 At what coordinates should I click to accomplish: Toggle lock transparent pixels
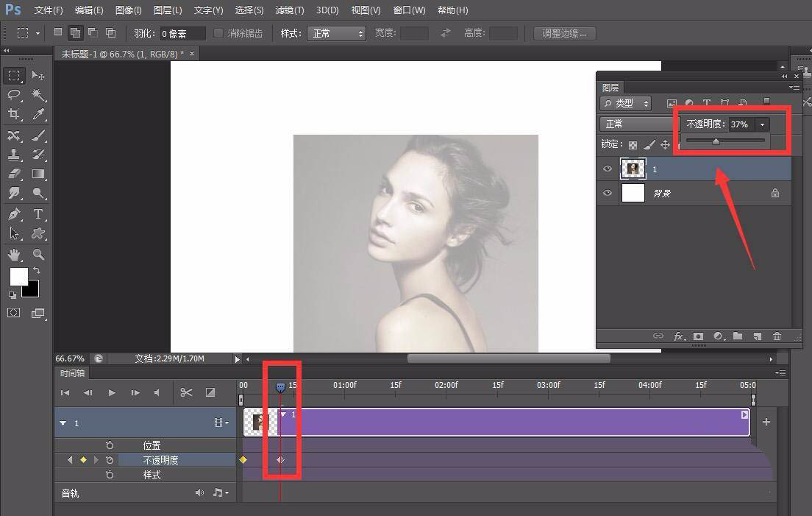pos(633,145)
